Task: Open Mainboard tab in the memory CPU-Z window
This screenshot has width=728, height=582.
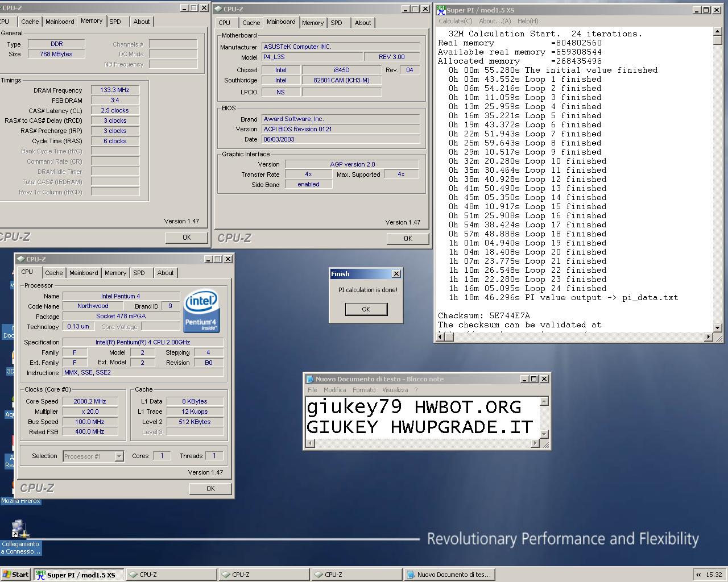Action: pos(60,22)
